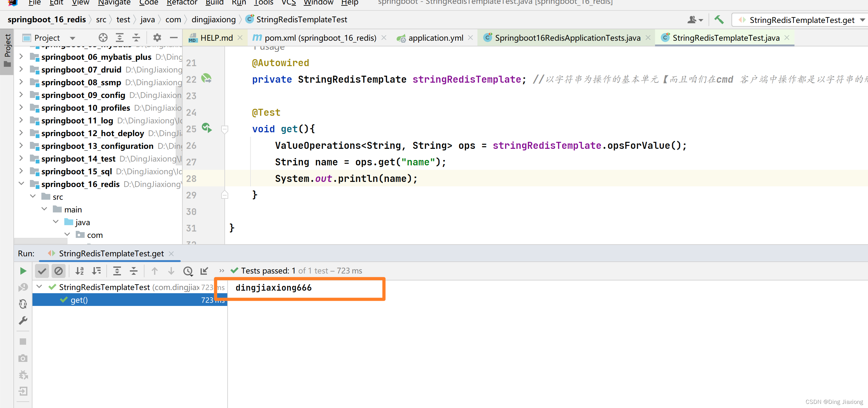The image size is (868, 408).
Task: Click rerun failed tests icon
Action: [23, 287]
